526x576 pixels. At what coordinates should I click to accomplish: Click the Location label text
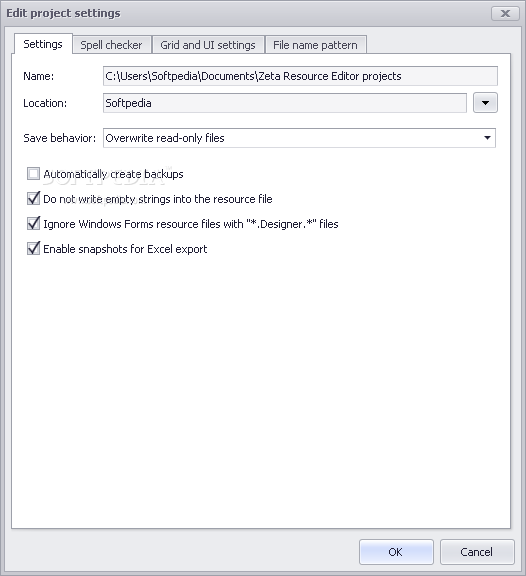(45, 103)
